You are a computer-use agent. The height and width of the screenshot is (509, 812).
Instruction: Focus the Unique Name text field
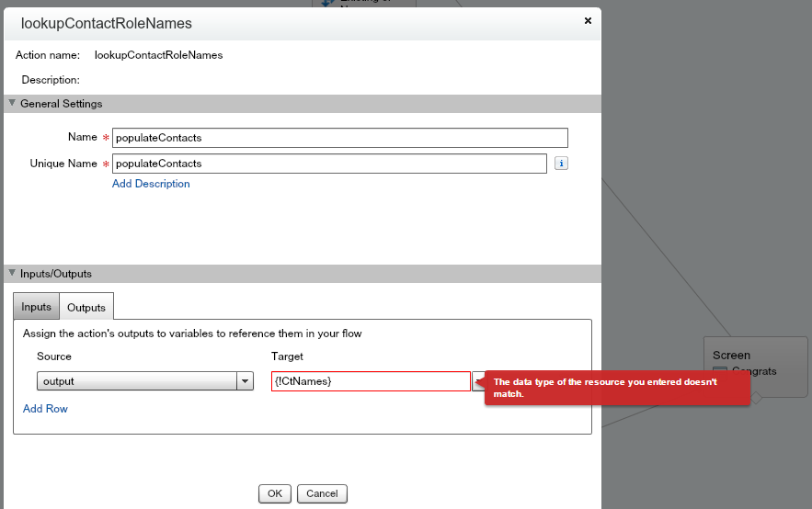tap(328, 164)
